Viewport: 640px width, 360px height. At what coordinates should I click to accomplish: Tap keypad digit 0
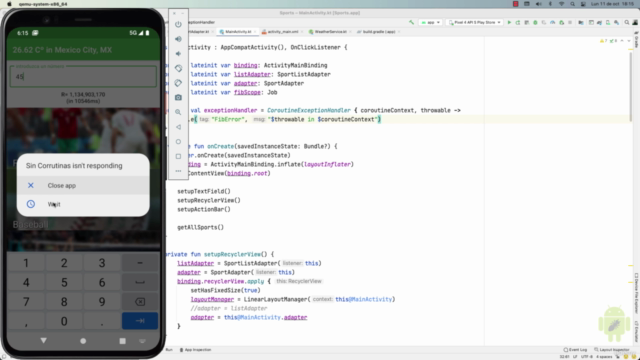64,321
